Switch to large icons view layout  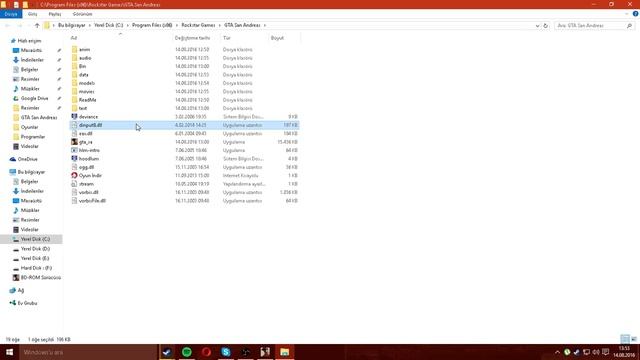(633, 339)
